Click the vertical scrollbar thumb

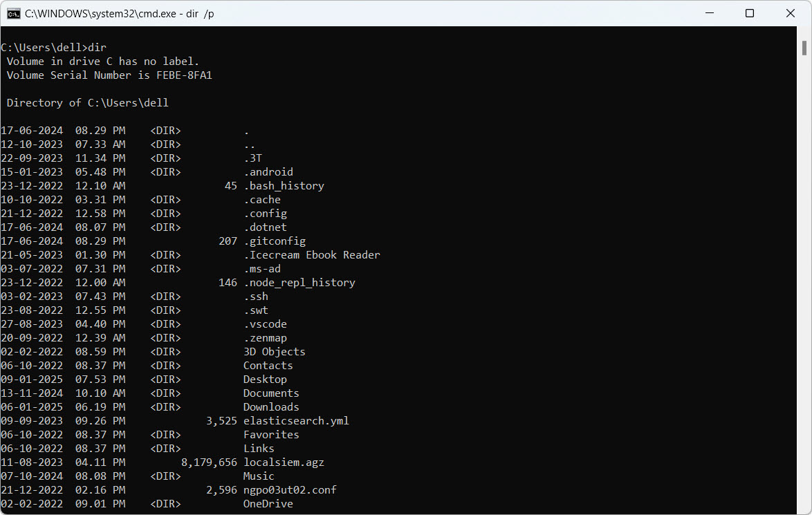click(804, 48)
